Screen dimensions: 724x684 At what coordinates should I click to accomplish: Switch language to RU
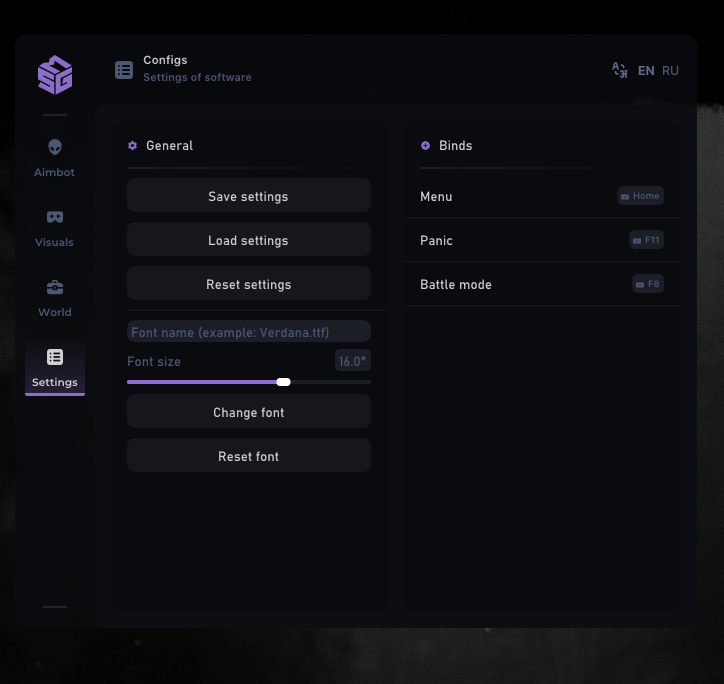(x=670, y=71)
